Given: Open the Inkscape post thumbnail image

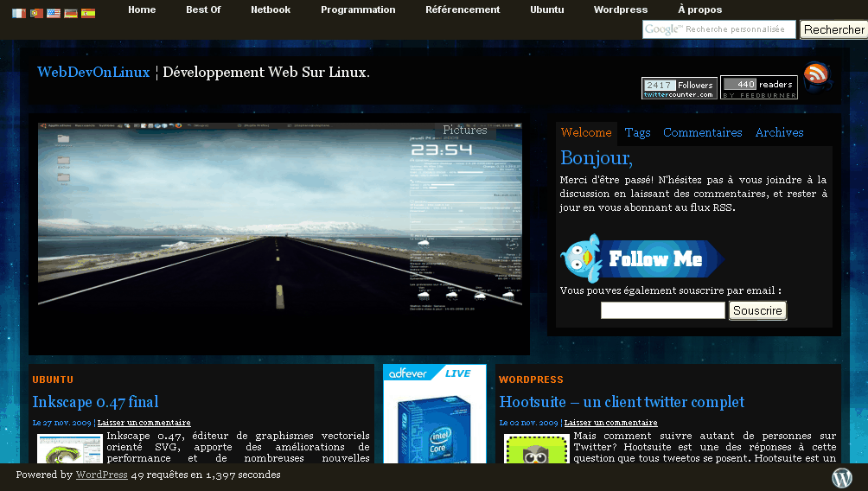Looking at the screenshot, I should [70, 449].
